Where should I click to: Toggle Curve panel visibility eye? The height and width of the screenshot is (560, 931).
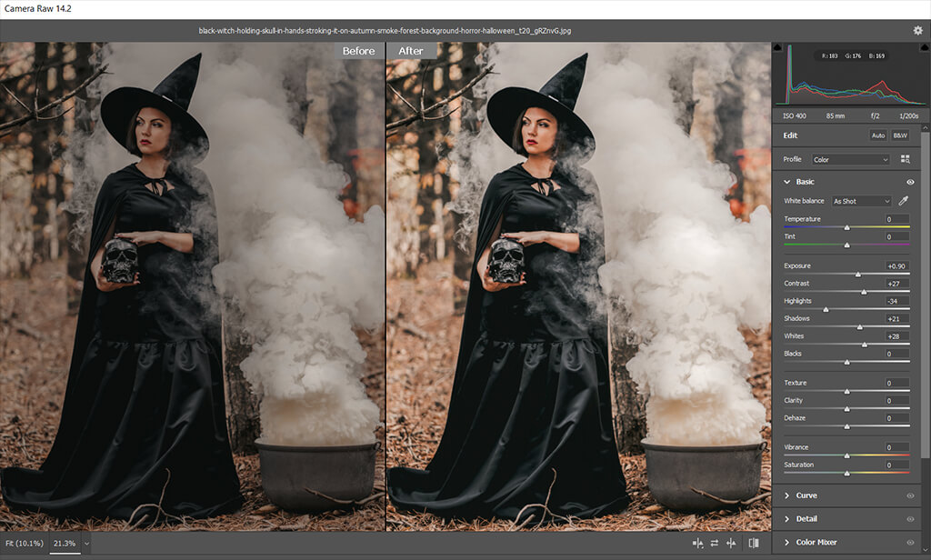pyautogui.click(x=910, y=495)
